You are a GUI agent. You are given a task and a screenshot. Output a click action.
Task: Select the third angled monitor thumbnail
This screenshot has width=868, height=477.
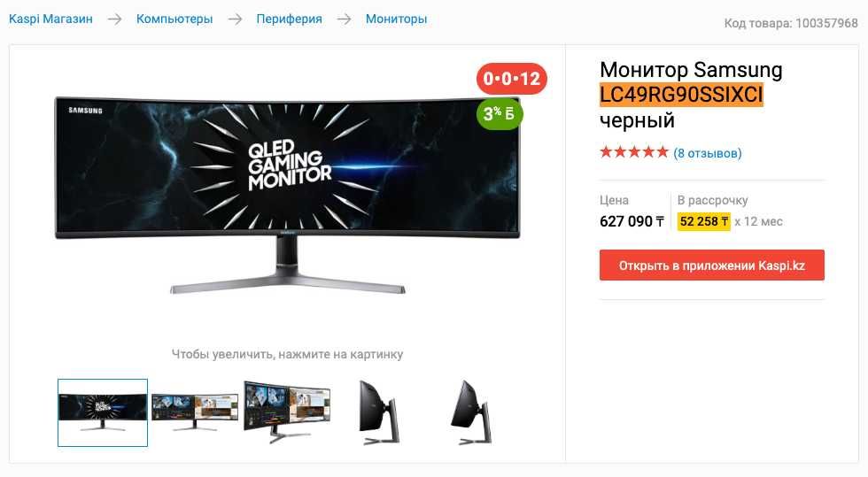pyautogui.click(x=287, y=412)
